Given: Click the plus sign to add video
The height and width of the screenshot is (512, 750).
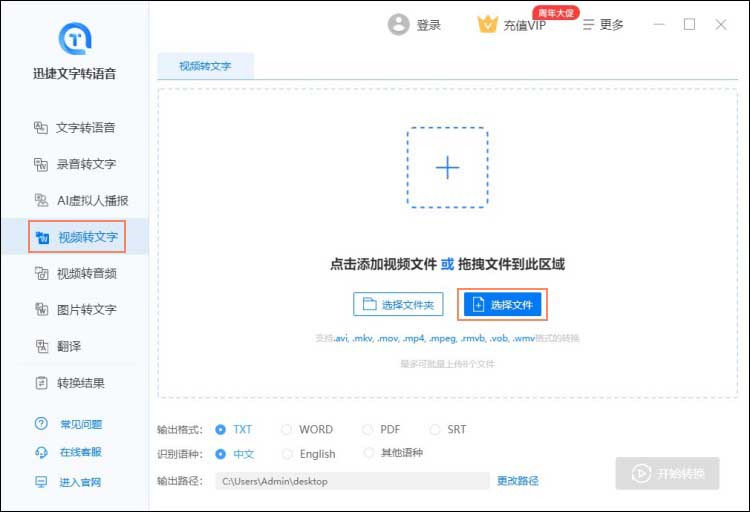Looking at the screenshot, I should click(448, 167).
